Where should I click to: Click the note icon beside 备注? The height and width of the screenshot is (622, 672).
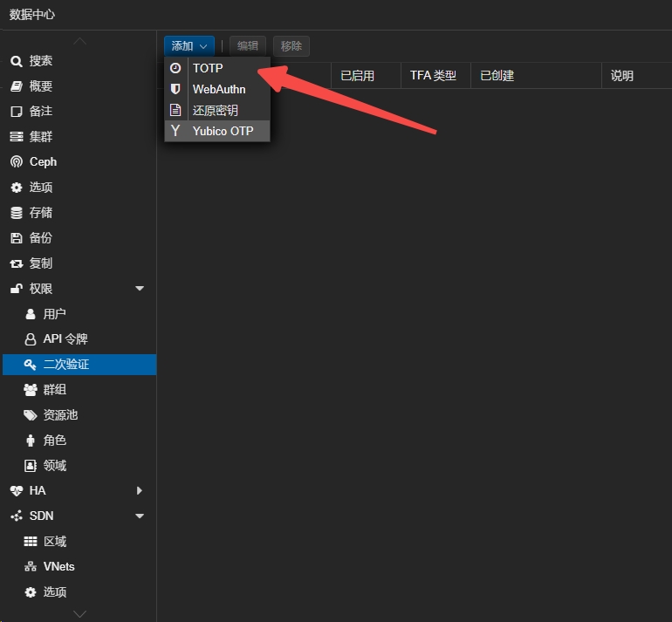pyautogui.click(x=17, y=112)
